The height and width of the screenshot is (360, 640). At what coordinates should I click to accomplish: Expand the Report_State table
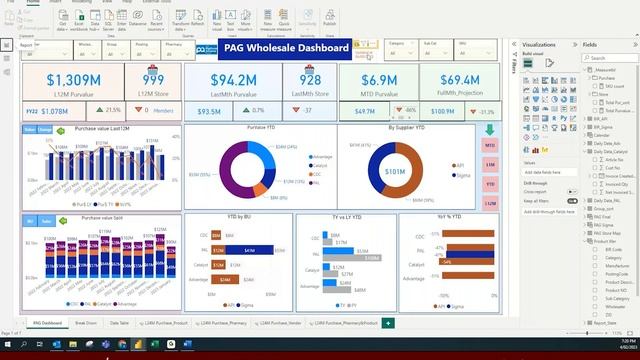click(x=585, y=323)
